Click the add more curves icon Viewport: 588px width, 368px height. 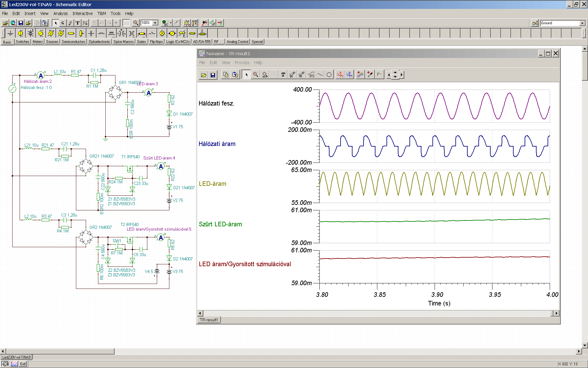360,75
